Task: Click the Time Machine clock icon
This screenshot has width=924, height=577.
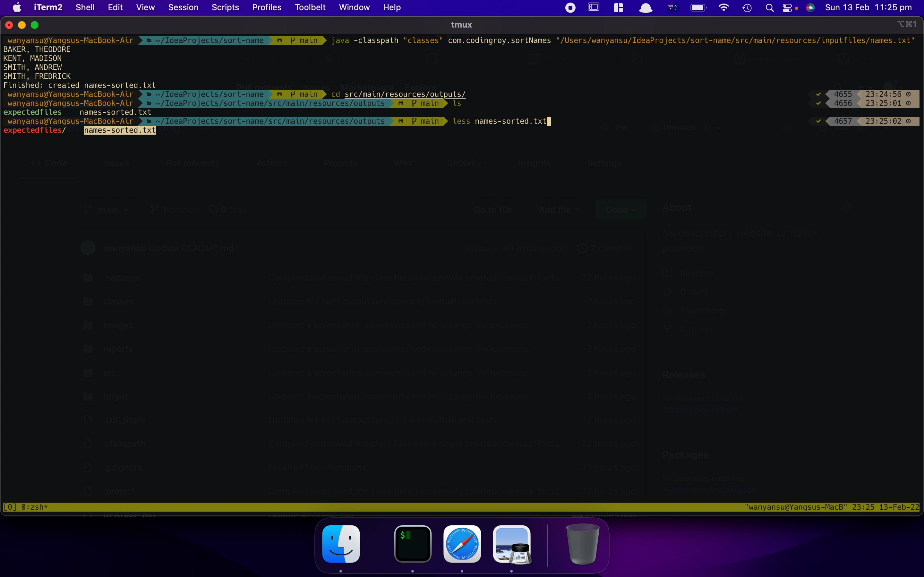Action: point(747,8)
